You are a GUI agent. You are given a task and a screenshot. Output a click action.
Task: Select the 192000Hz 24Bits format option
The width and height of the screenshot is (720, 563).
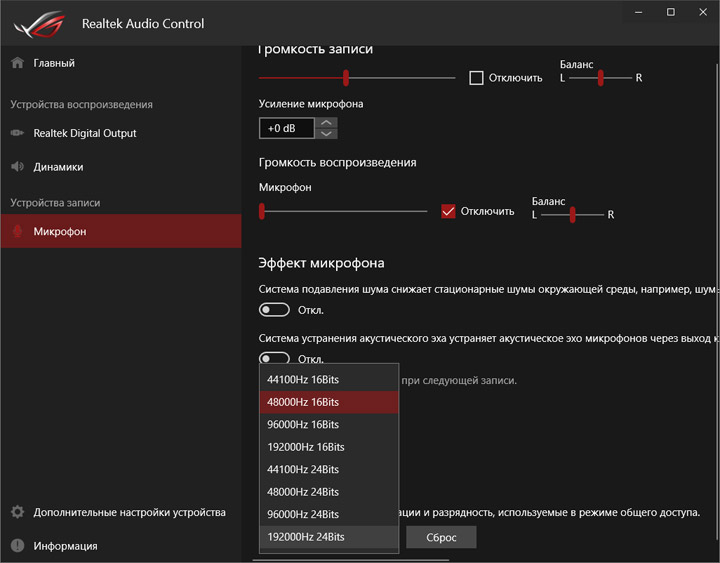[306, 537]
